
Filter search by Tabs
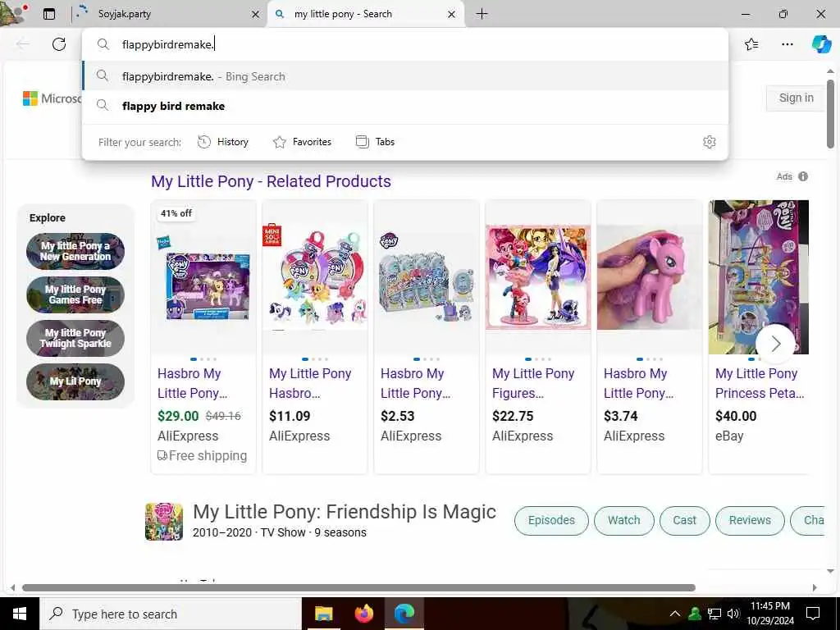375,142
